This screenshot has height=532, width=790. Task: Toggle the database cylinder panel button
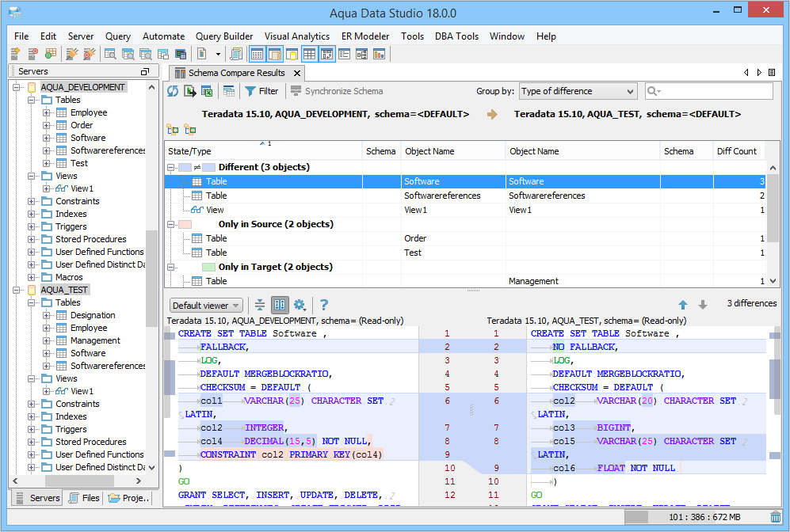pyautogui.click(x=292, y=54)
